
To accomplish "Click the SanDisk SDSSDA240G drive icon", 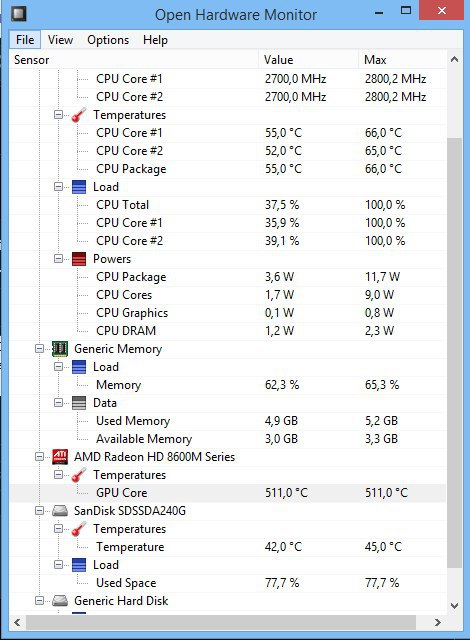I will 60,511.
